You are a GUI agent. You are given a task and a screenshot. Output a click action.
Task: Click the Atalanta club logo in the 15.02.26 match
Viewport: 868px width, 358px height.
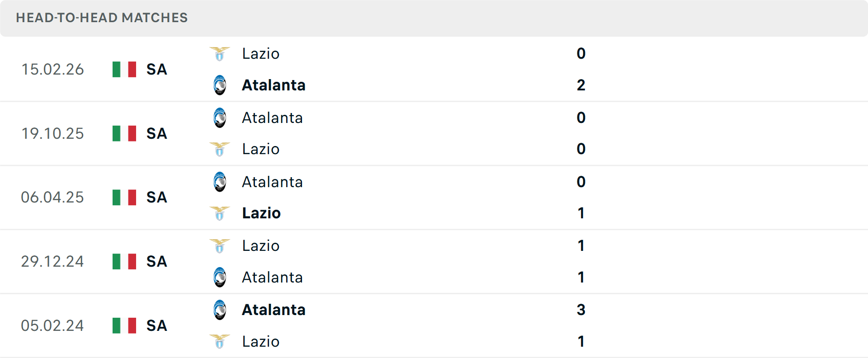pyautogui.click(x=220, y=85)
